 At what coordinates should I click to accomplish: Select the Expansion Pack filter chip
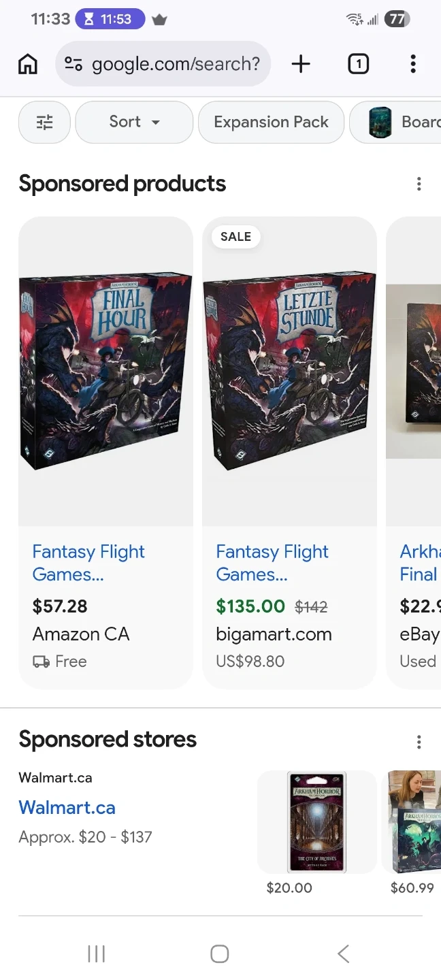271,122
